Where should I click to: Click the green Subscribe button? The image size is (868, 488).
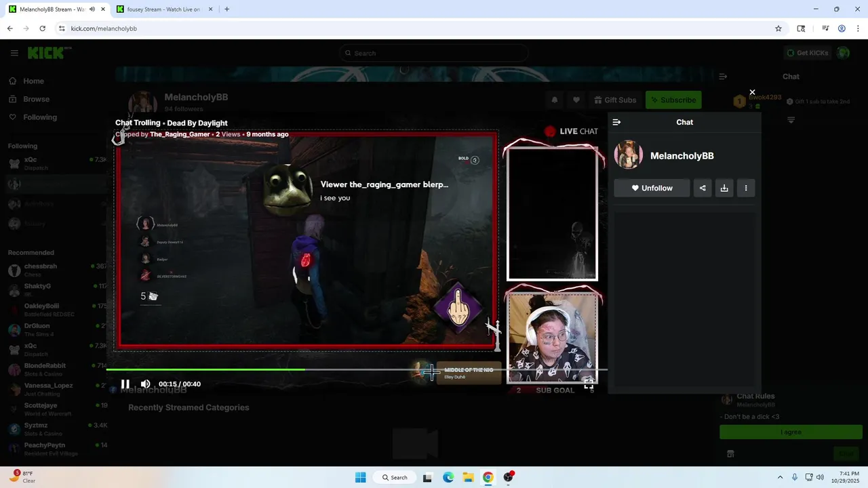(673, 100)
